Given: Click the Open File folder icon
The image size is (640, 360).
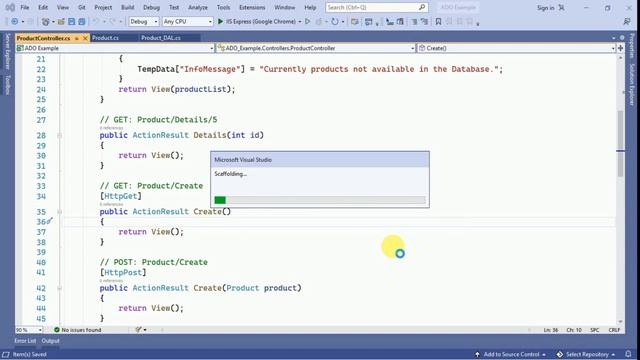Looking at the screenshot, I should [61, 22].
